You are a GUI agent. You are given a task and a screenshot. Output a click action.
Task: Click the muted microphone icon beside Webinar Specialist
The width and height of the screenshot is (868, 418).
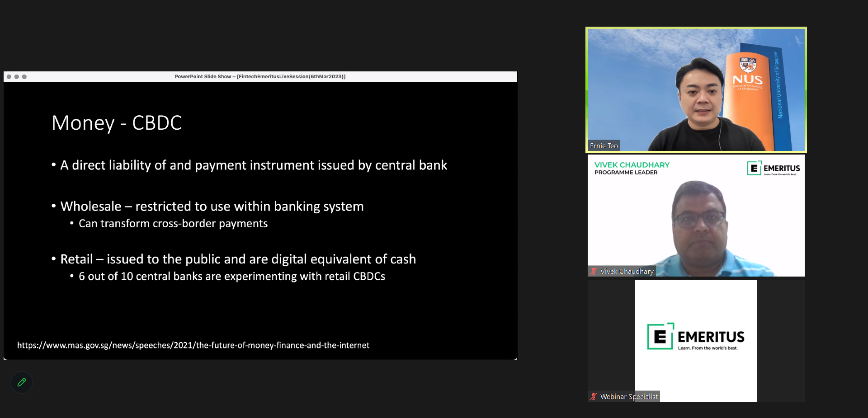point(594,396)
